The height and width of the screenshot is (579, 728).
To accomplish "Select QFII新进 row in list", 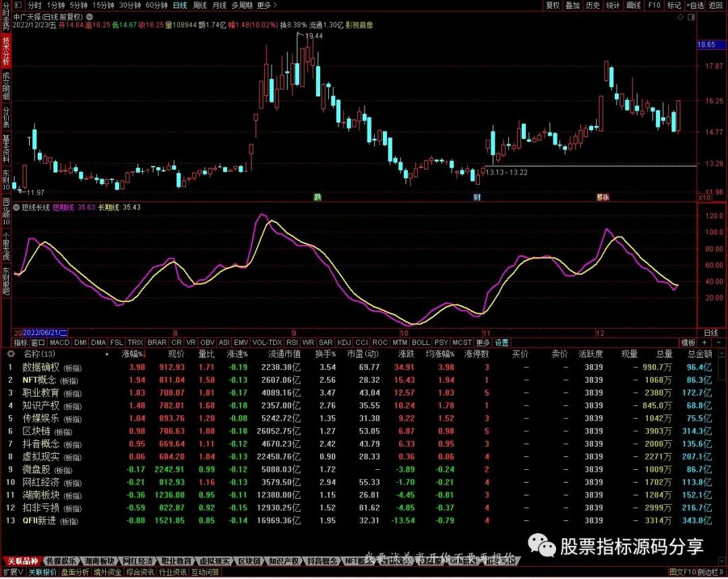I will (x=364, y=520).
